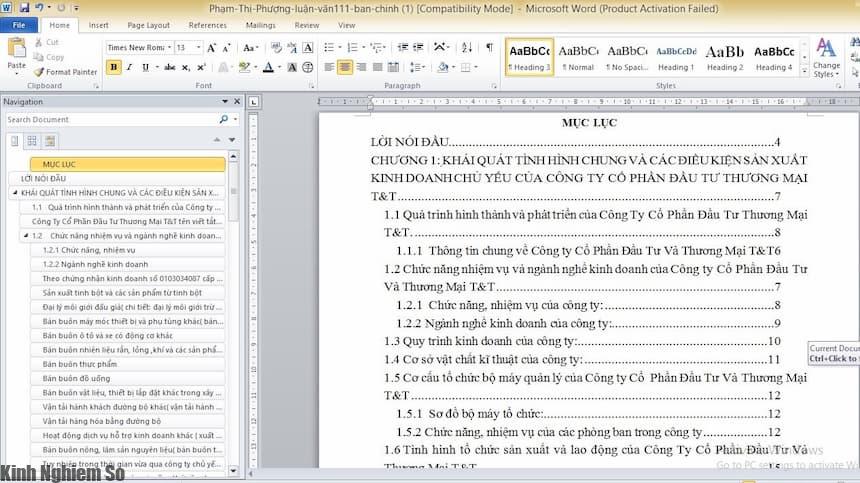Toggle Show/Hide paragraph marks
860x483 pixels.
[x=489, y=48]
